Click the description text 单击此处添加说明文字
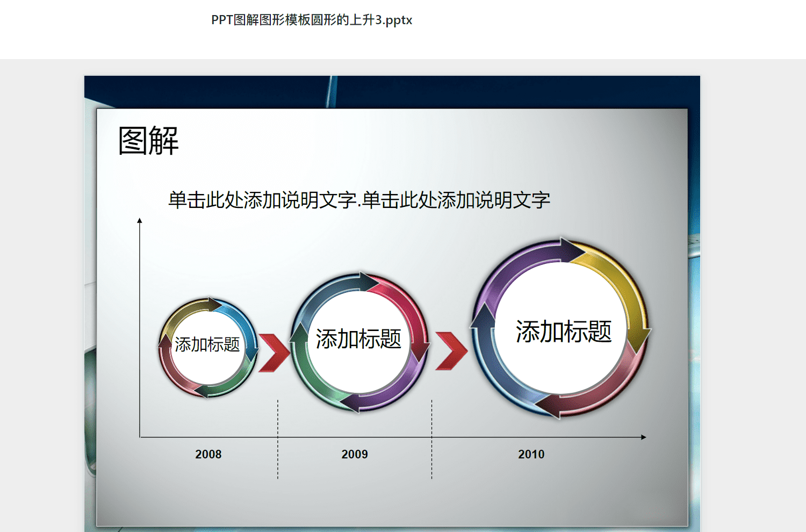The image size is (806, 532). [359, 200]
